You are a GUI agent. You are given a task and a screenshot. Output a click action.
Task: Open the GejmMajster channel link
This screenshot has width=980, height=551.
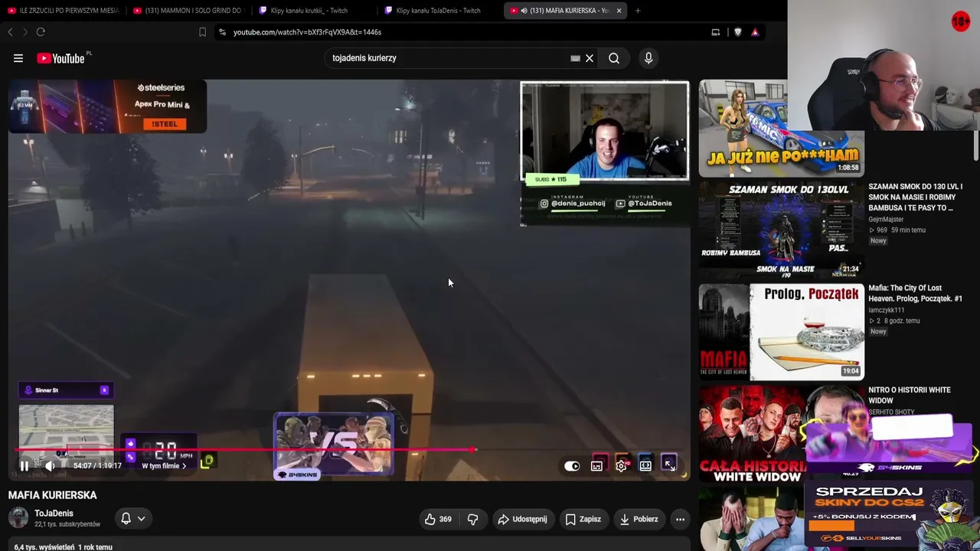(886, 220)
